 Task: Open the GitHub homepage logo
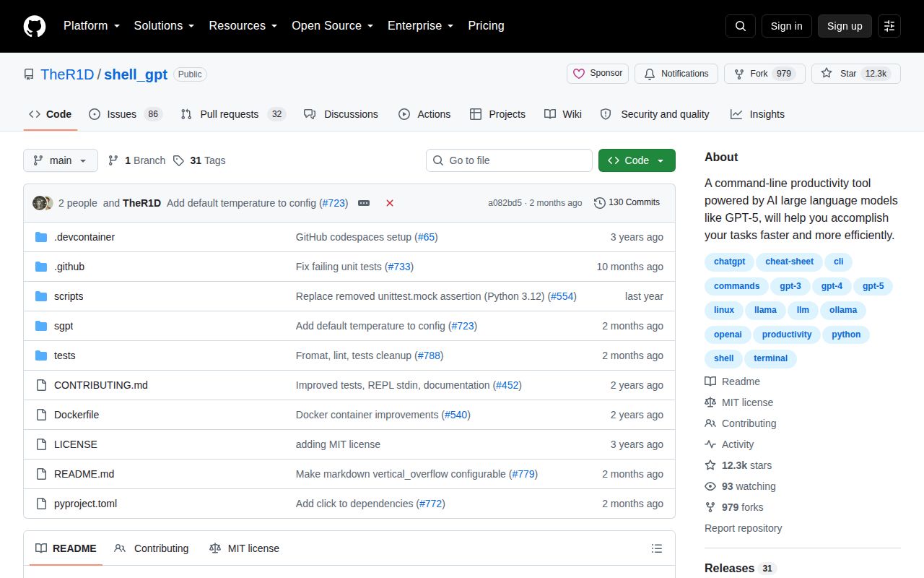pos(35,26)
